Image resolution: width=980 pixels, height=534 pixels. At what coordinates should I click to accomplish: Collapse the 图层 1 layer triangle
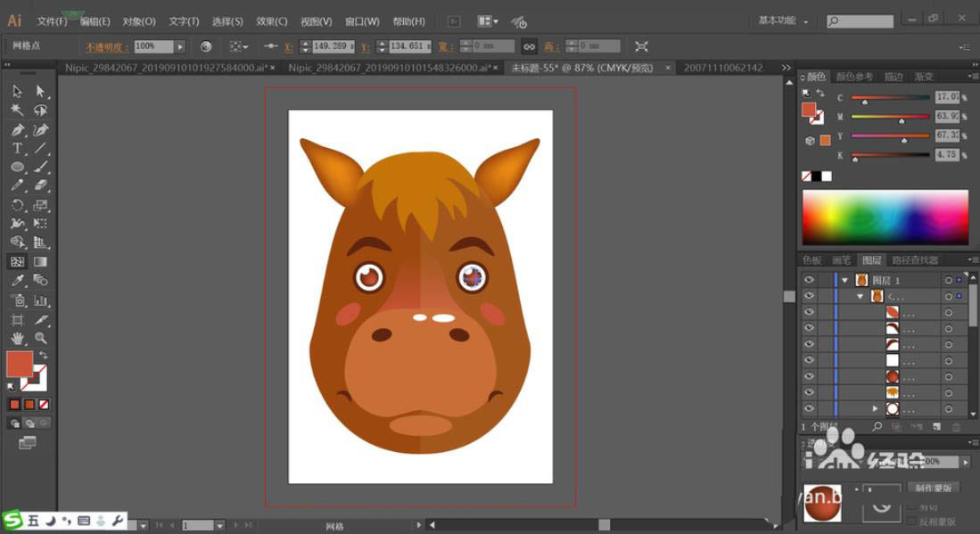pyautogui.click(x=845, y=281)
